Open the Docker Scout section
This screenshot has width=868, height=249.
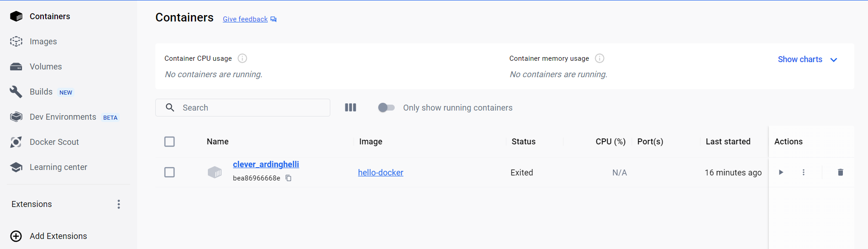[54, 142]
